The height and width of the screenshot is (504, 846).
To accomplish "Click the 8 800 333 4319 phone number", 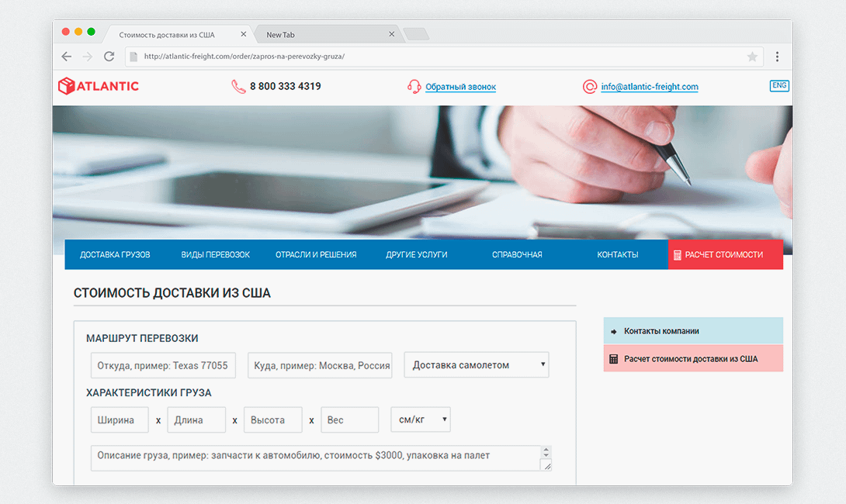I will (286, 86).
